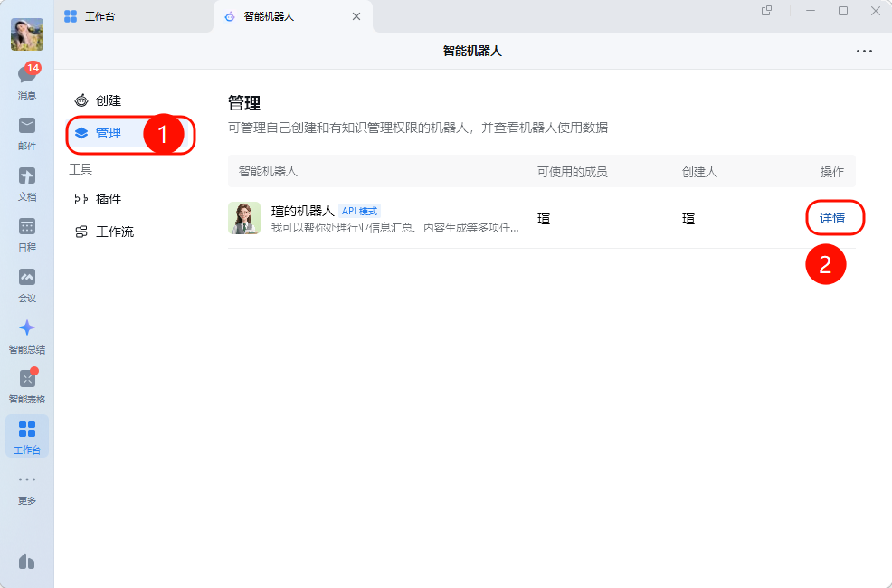Viewport: 892px width, 588px height.
Task: Click the 瑄的机器人 name text
Action: point(303,211)
